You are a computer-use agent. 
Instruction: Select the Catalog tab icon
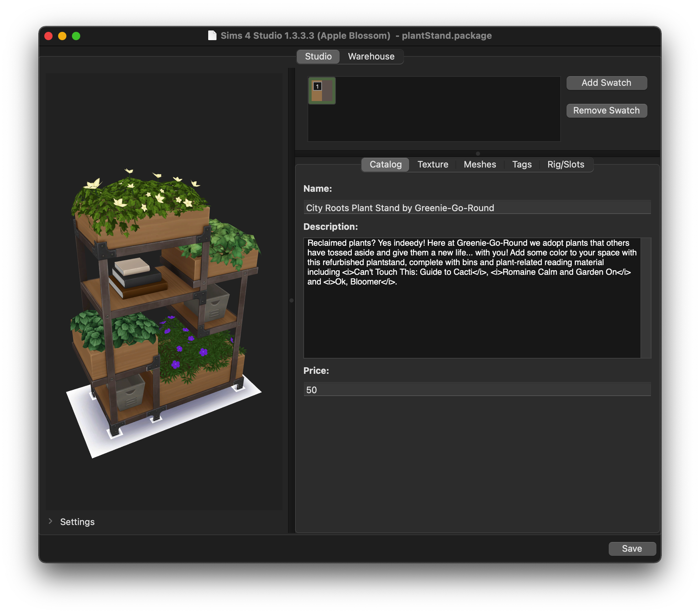point(385,164)
